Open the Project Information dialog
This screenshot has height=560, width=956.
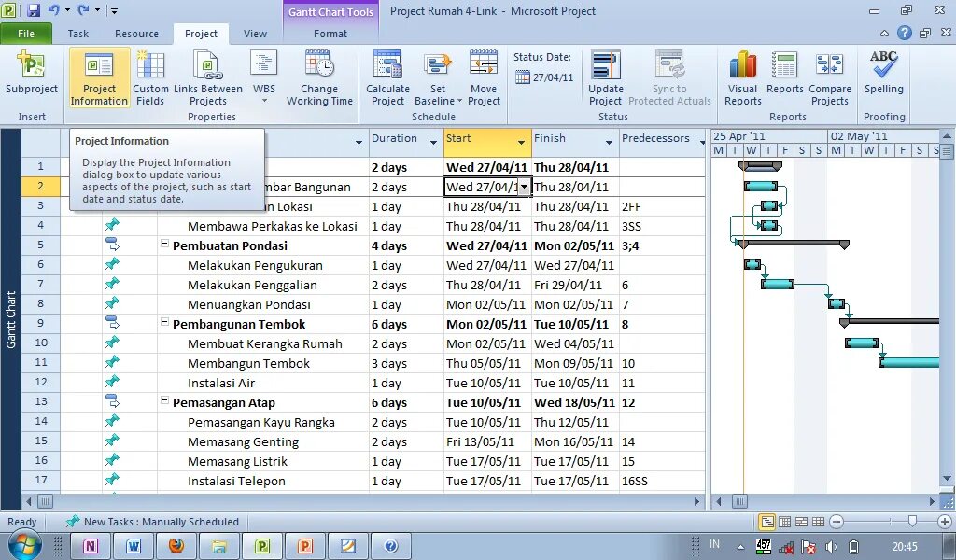click(x=99, y=77)
